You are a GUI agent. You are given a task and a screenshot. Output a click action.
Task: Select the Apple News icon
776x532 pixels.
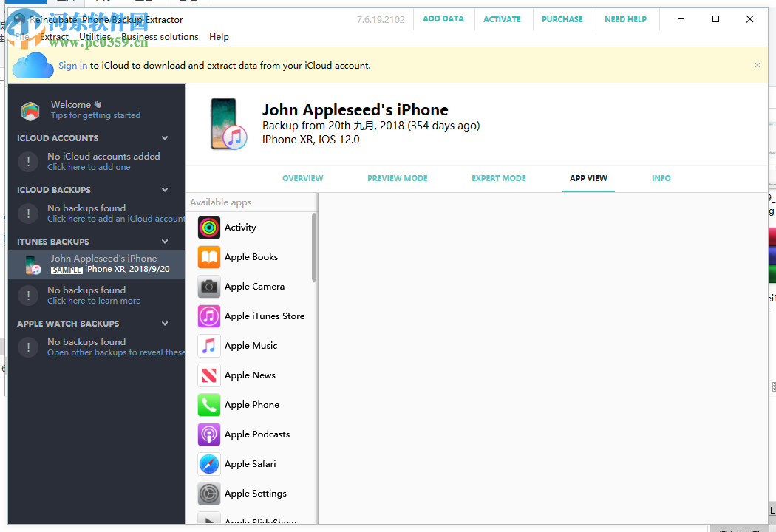(x=208, y=375)
